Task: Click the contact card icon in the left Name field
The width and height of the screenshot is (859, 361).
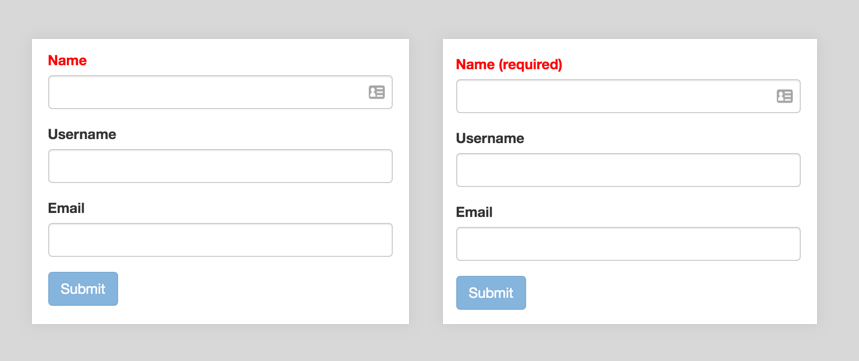Action: (x=376, y=92)
